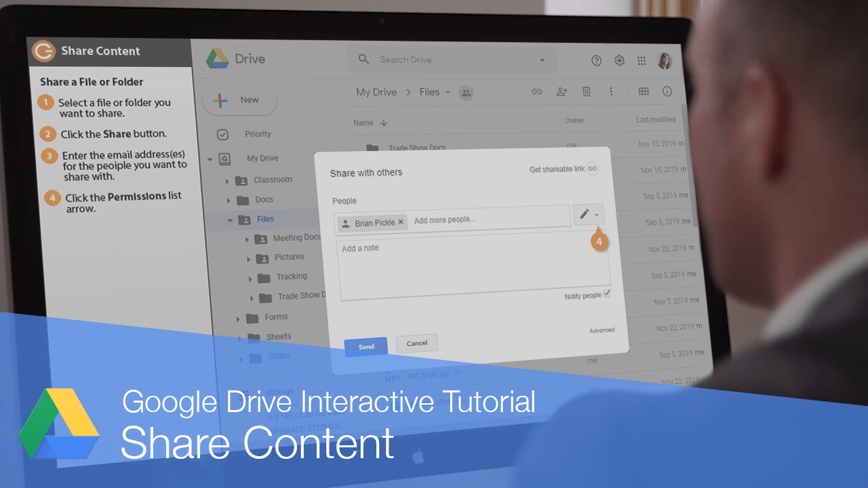Click the Remove (trash) icon

tap(586, 91)
